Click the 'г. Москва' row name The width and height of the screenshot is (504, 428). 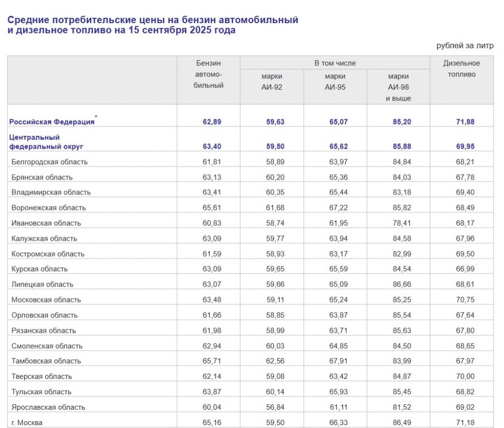click(27, 423)
